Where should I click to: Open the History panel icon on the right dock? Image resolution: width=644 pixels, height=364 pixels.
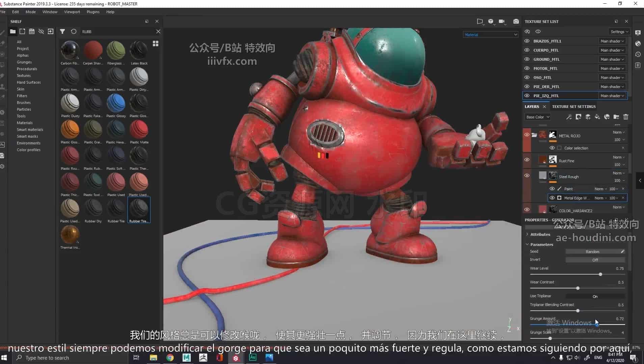(638, 54)
